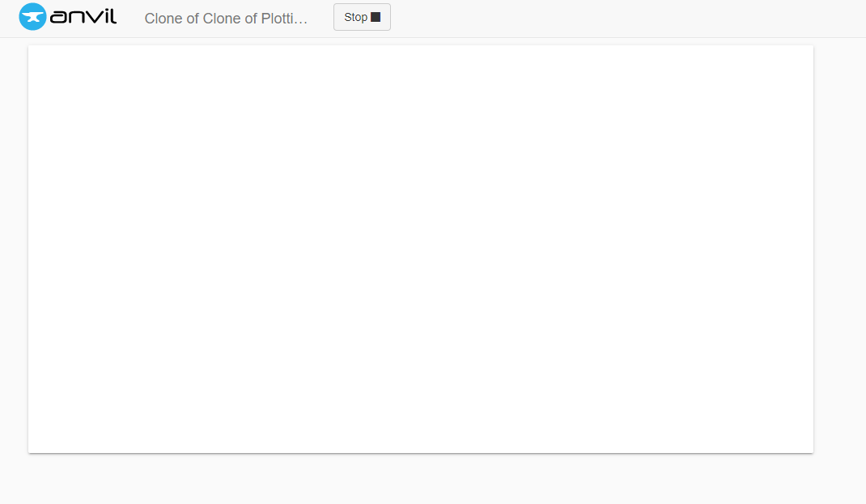Screen dimensions: 866x504
Task: Click inside the blank white plot card
Action: point(421,249)
